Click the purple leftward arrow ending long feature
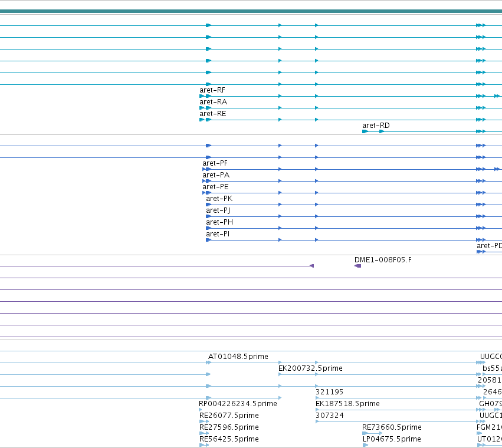The image size is (502, 448). click(x=312, y=266)
